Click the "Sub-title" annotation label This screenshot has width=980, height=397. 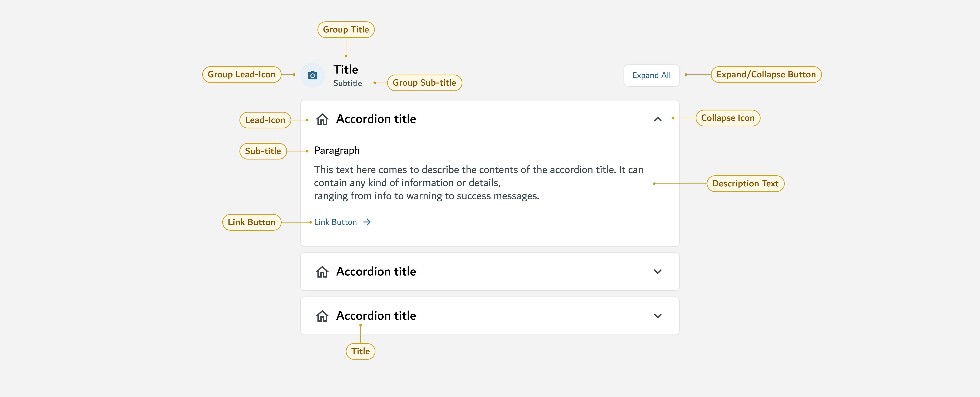[263, 151]
